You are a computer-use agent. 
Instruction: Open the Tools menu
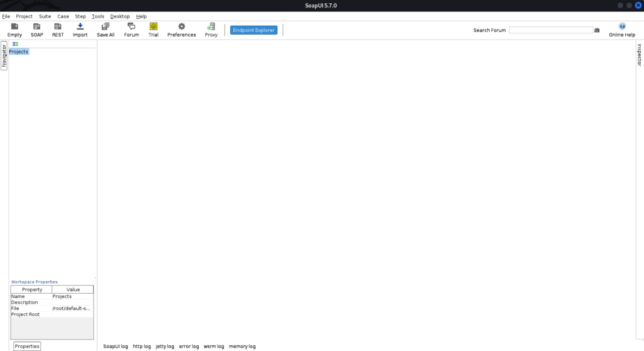pos(97,16)
